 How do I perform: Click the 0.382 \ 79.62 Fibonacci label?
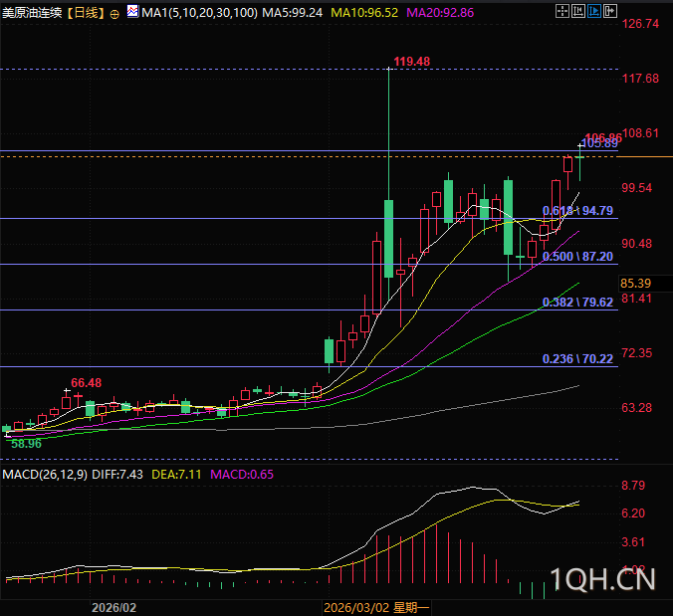(x=577, y=303)
